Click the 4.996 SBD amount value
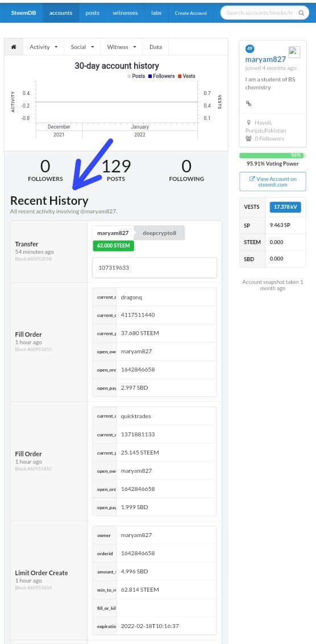The height and width of the screenshot is (644, 316). 134,571
